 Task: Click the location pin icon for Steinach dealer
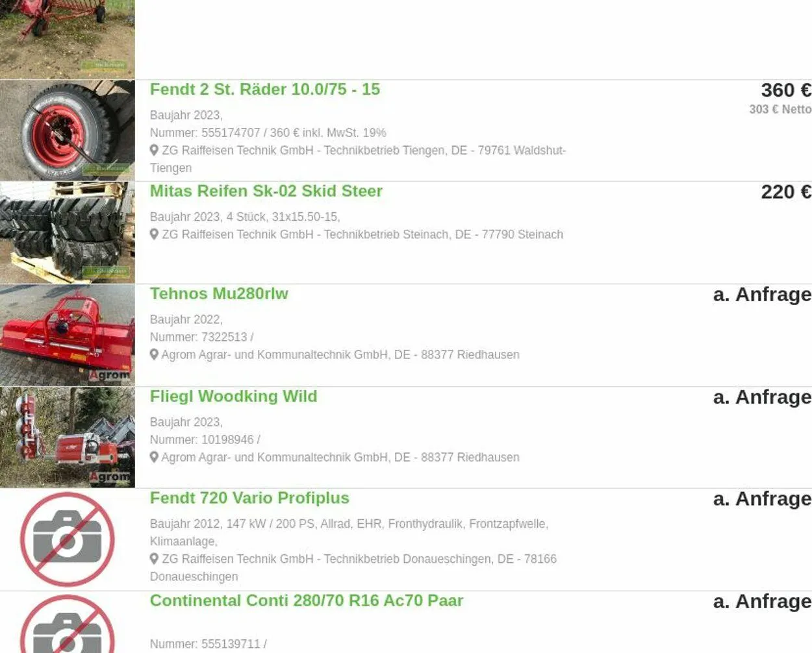point(154,234)
